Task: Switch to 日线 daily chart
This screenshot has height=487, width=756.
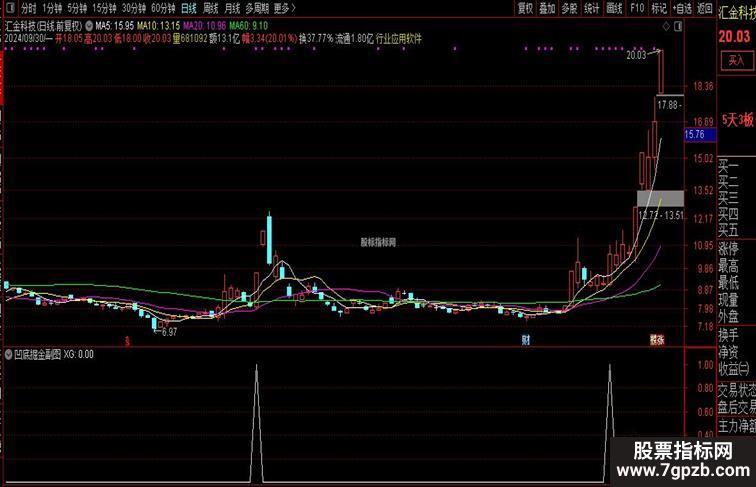Action: [189, 8]
